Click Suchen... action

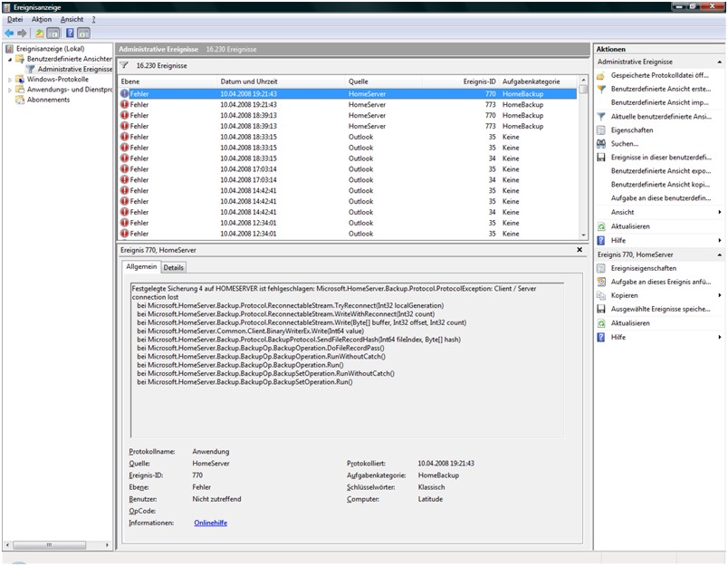(x=625, y=143)
